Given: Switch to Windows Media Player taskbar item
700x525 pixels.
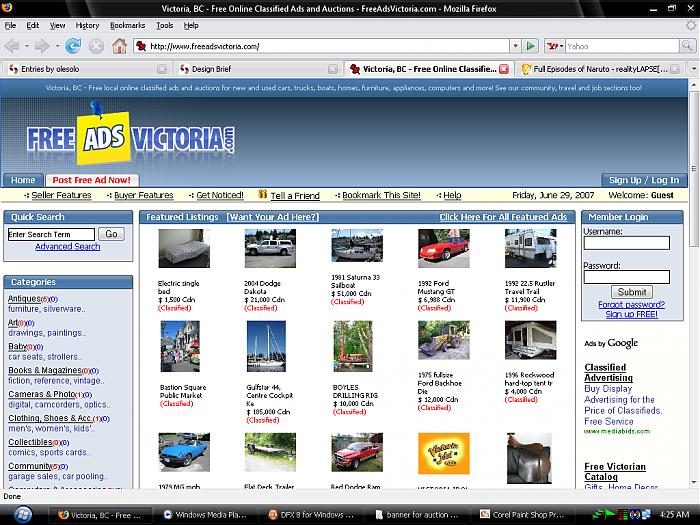Looking at the screenshot, I should click(x=205, y=515).
